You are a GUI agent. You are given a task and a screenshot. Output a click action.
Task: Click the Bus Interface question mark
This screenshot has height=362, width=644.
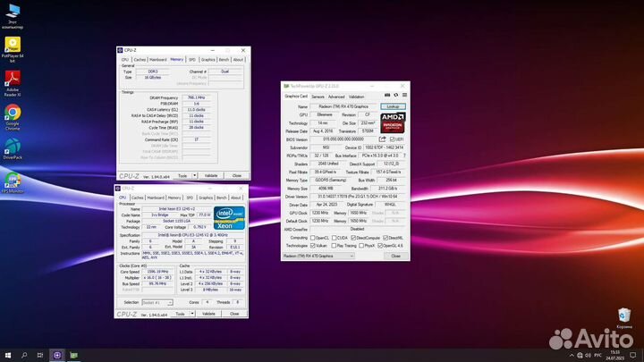[x=404, y=156]
